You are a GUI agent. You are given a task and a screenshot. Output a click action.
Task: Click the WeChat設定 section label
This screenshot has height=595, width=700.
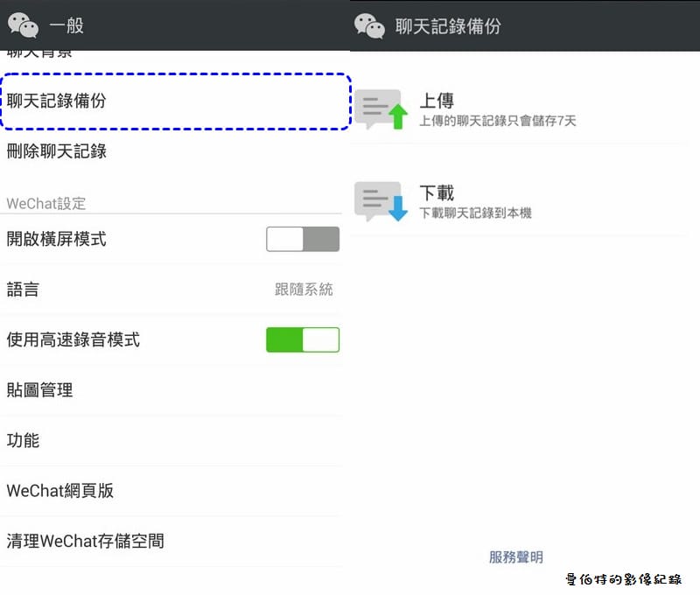click(46, 204)
